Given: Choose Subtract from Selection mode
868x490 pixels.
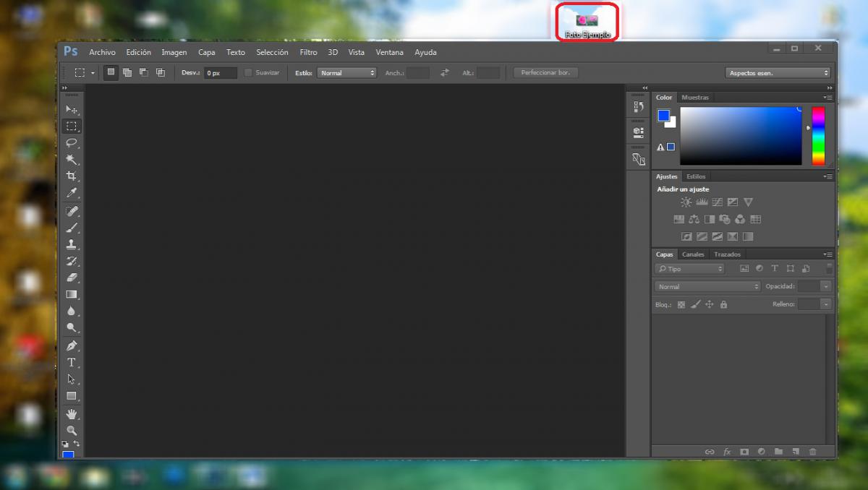Looking at the screenshot, I should point(144,72).
